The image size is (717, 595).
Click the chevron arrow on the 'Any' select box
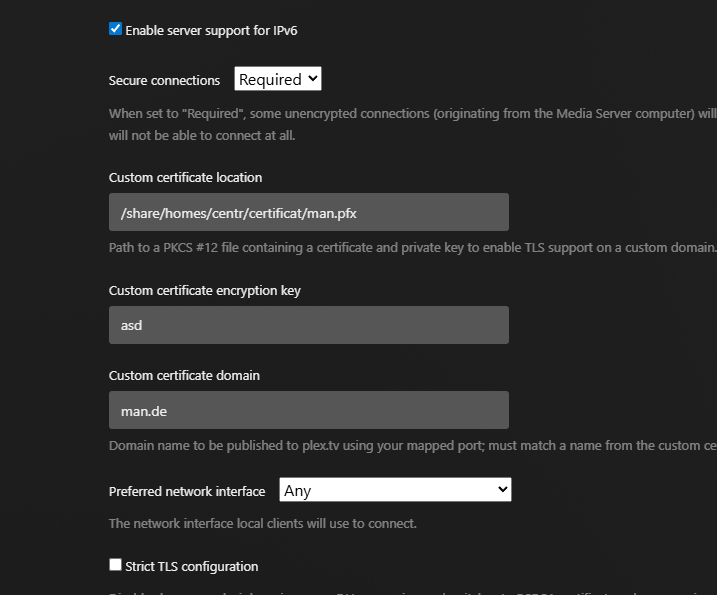[502, 490]
